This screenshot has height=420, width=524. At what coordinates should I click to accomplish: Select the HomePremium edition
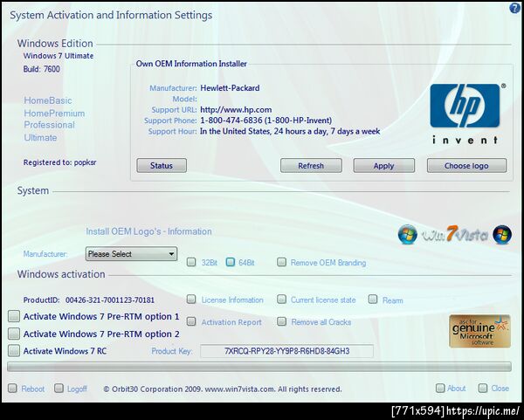pyautogui.click(x=54, y=114)
